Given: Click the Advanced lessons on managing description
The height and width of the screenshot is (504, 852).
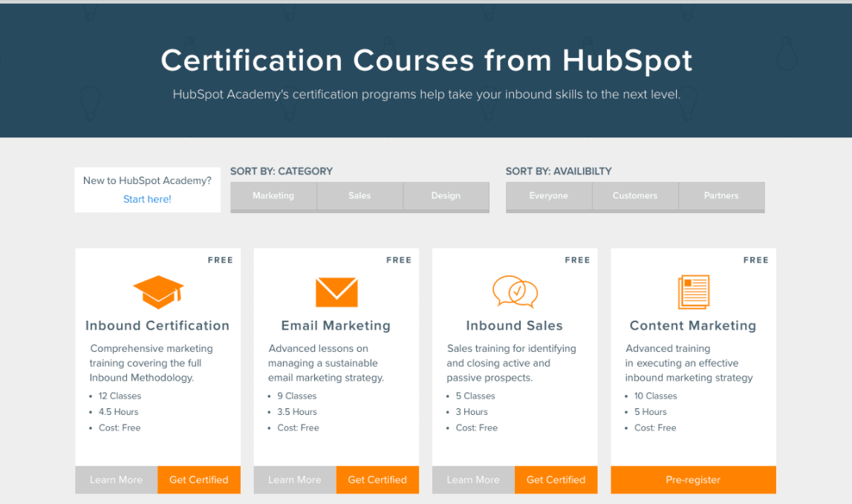Looking at the screenshot, I should pos(326,363).
